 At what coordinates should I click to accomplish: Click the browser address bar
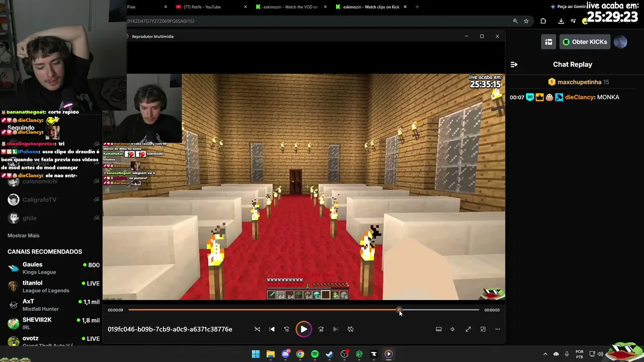click(x=317, y=21)
